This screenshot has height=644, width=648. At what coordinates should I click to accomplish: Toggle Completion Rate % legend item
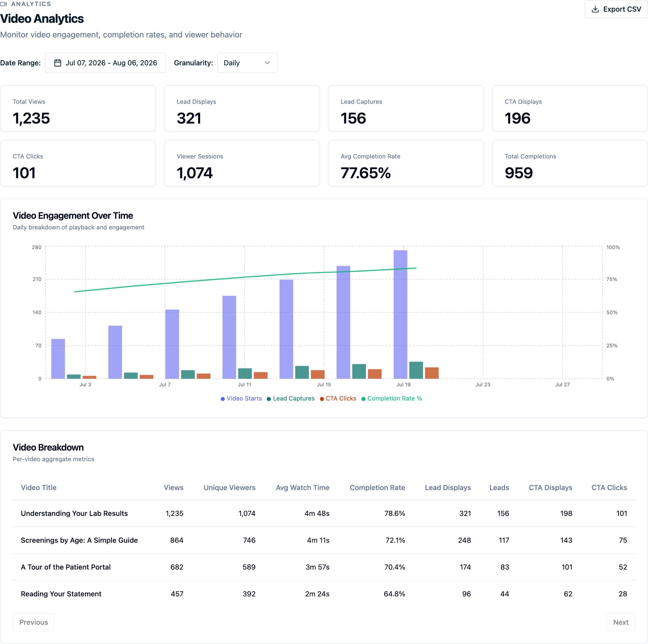(x=391, y=398)
